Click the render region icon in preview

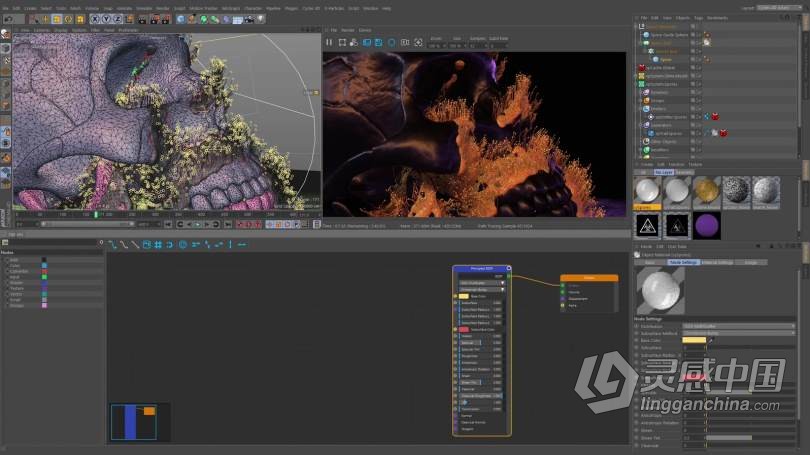342,42
